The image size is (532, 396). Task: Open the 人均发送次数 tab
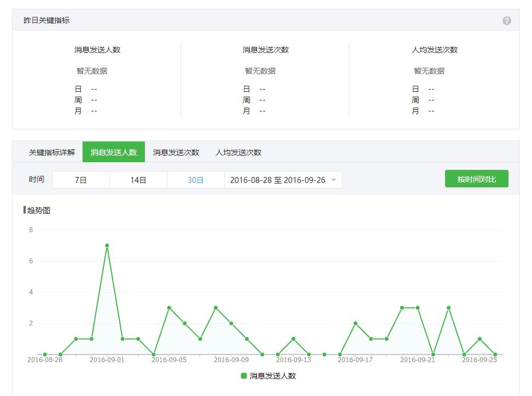tap(238, 152)
